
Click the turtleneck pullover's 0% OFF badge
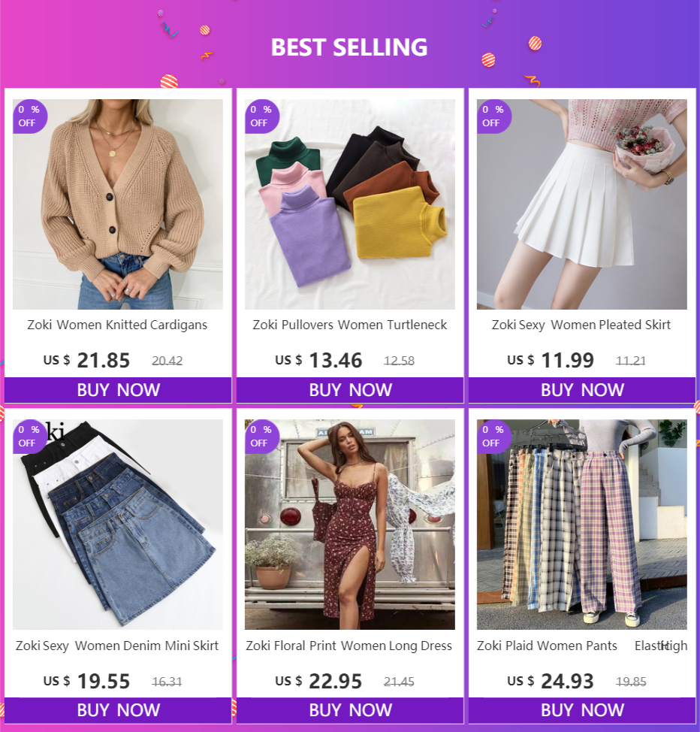(x=262, y=116)
